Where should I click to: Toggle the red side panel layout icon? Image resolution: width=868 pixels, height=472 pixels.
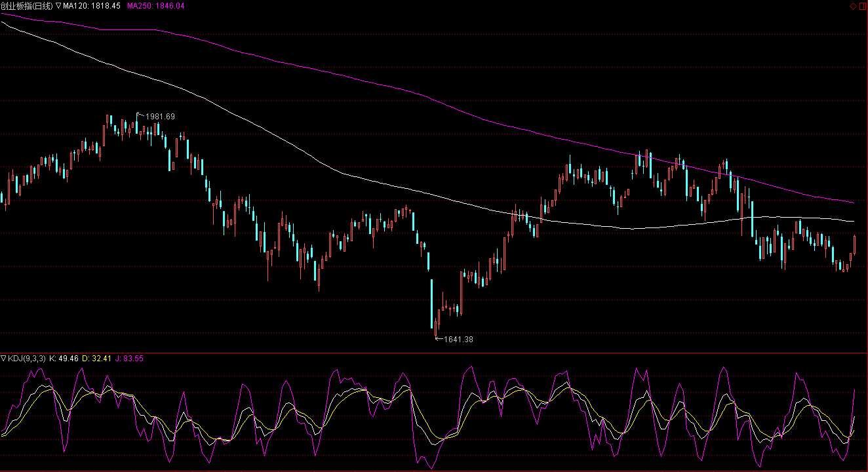click(863, 5)
